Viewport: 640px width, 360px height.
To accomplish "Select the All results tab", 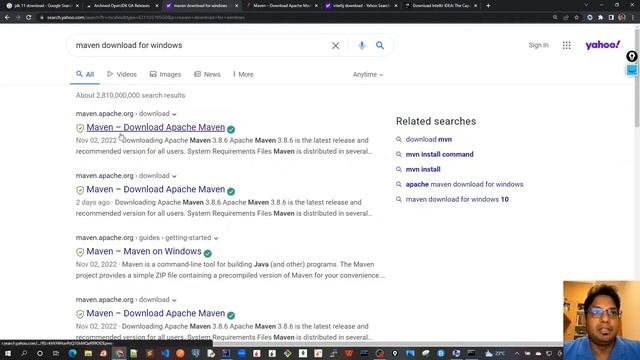I will pyautogui.click(x=85, y=74).
